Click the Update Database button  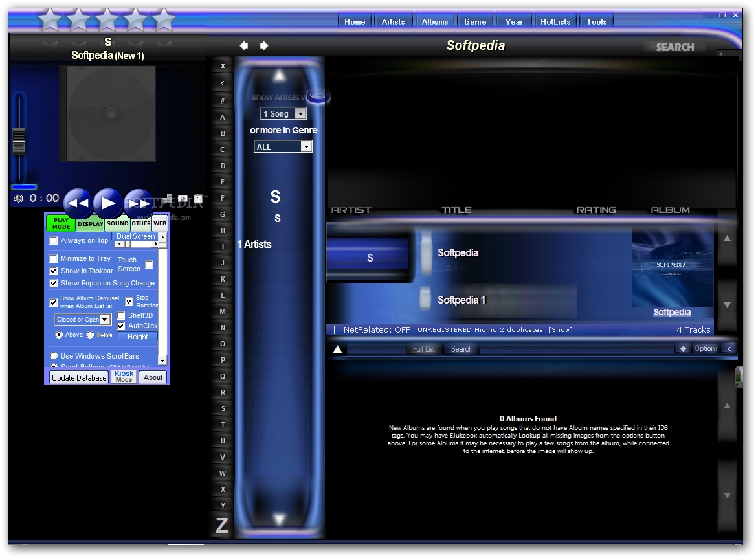[x=78, y=377]
